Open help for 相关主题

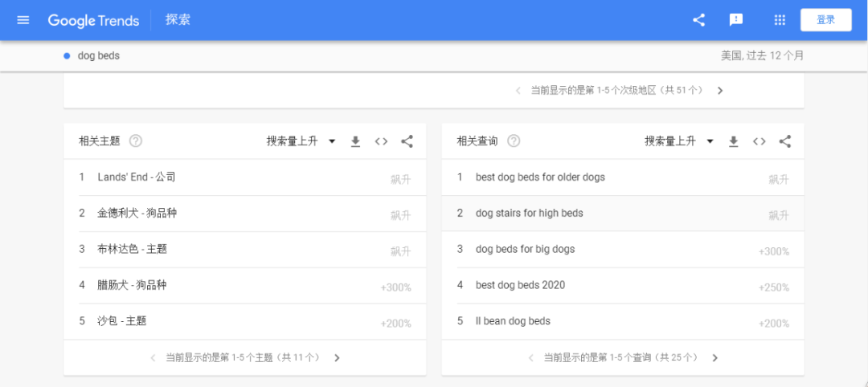tap(136, 141)
